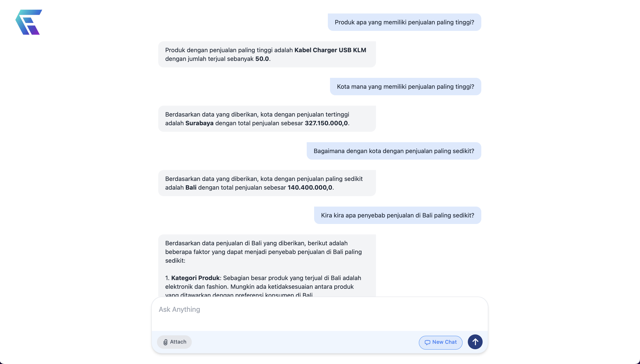Click the reply starting "Produk dengan penjualan paling tinggi"
640x364 pixels.
click(267, 55)
